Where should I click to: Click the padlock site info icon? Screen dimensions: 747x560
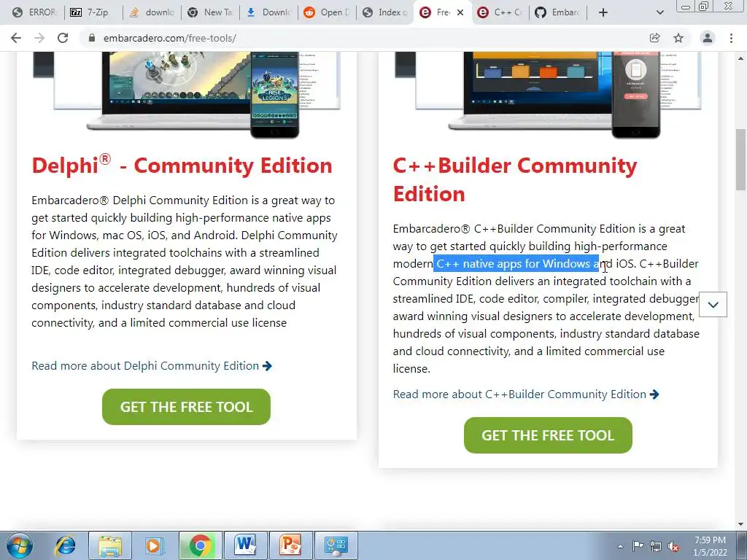point(92,38)
